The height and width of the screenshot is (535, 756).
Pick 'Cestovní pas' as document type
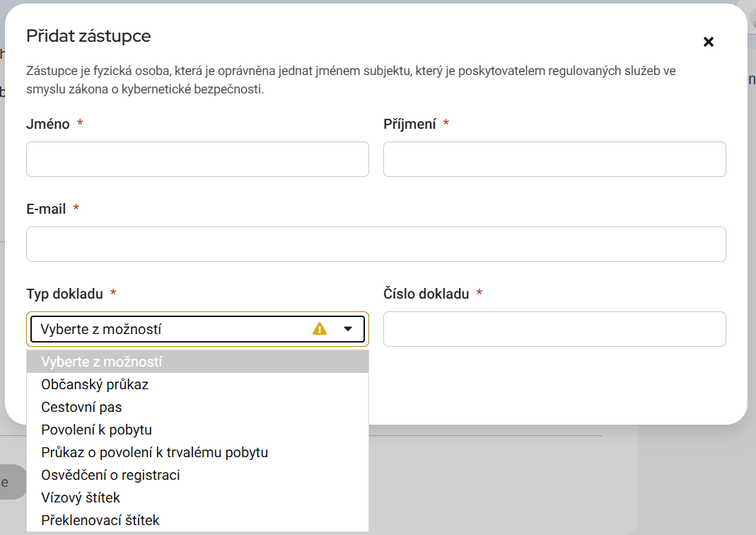[x=81, y=407]
